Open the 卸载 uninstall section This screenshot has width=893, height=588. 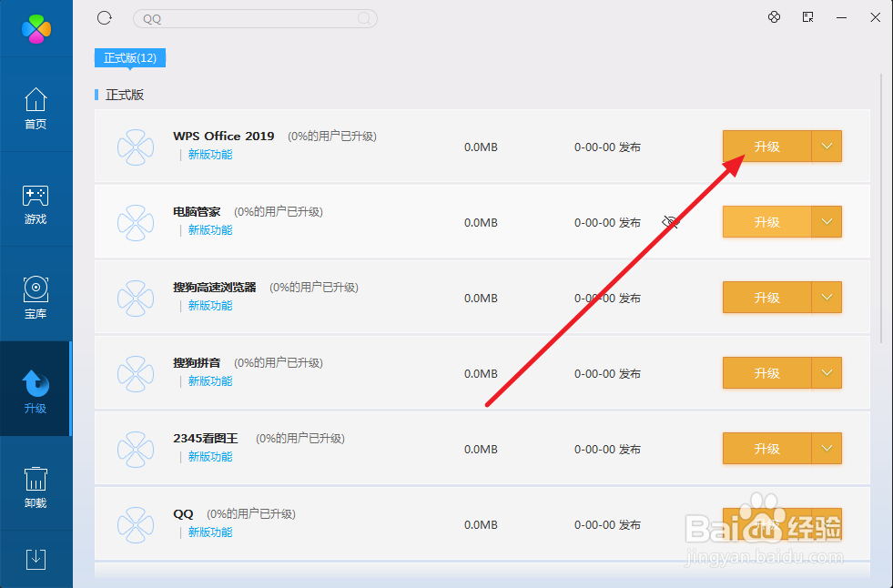point(36,487)
